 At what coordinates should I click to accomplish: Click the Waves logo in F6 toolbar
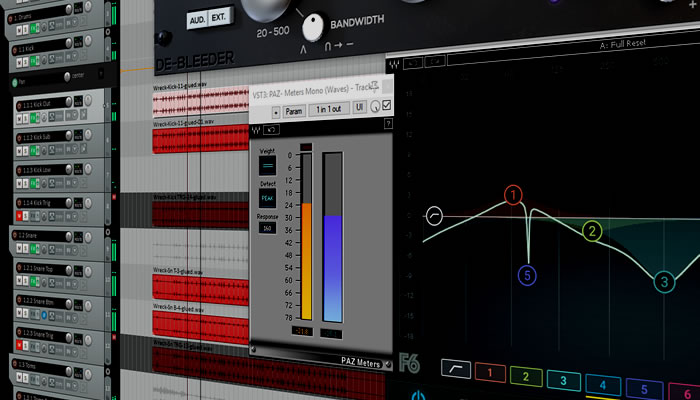click(394, 64)
